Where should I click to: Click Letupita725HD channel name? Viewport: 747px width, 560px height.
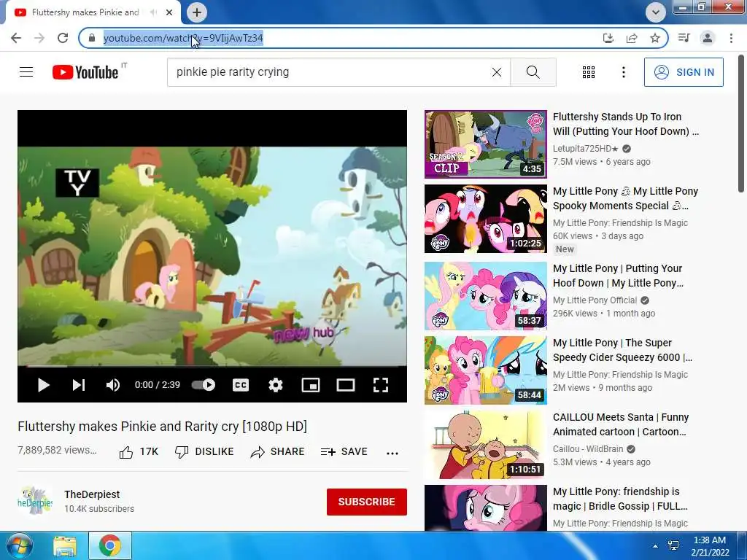[x=586, y=148]
